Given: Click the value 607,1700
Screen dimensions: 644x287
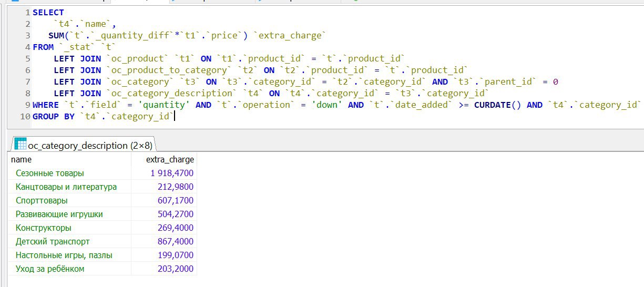Looking at the screenshot, I should pyautogui.click(x=176, y=200).
